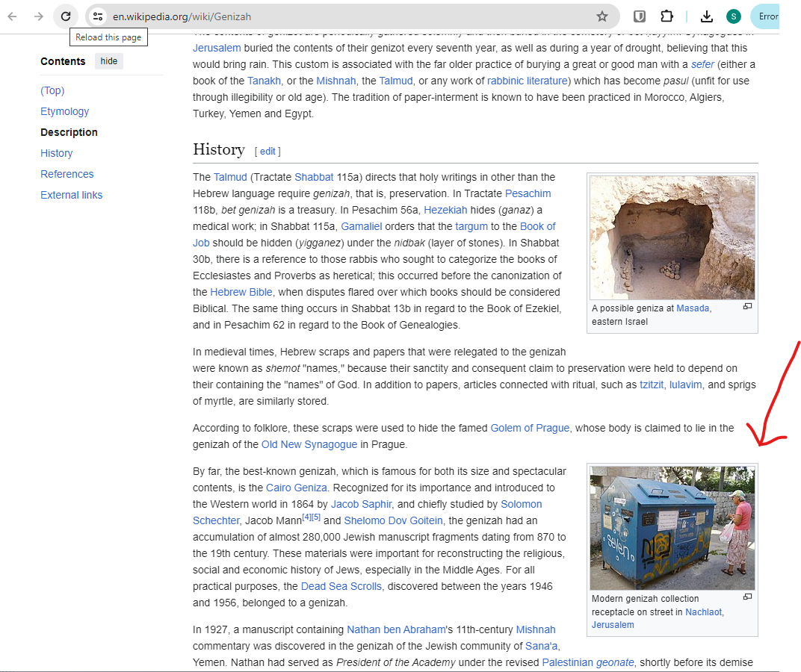Click the Contents sidebar title
801x672 pixels.
click(x=63, y=61)
